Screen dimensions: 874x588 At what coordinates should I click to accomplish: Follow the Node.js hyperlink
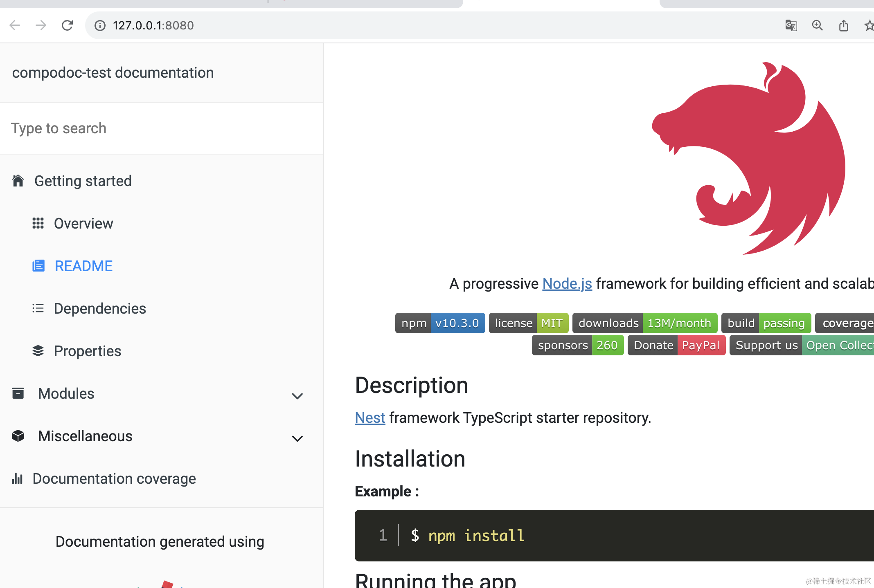[567, 283]
